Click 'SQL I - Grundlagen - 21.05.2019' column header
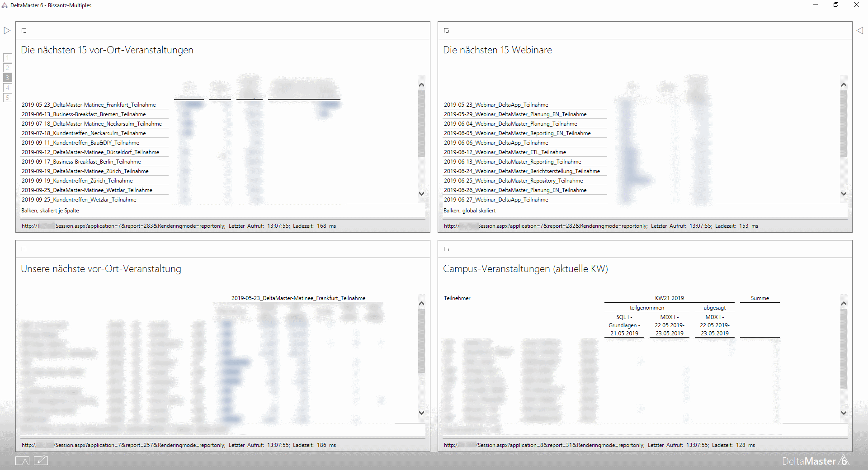Viewport: 868px width, 470px height. [624, 325]
